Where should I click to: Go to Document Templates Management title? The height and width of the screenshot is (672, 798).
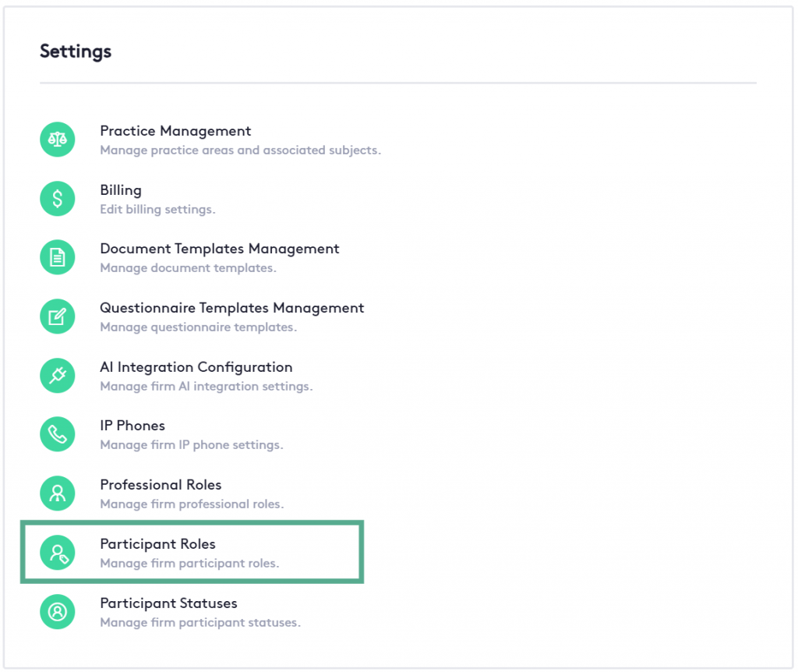[220, 249]
